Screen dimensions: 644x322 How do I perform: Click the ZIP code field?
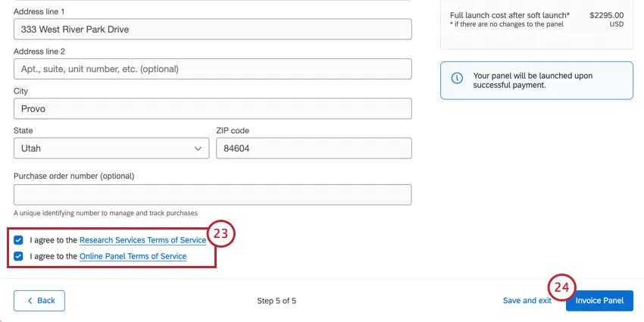[314, 148]
